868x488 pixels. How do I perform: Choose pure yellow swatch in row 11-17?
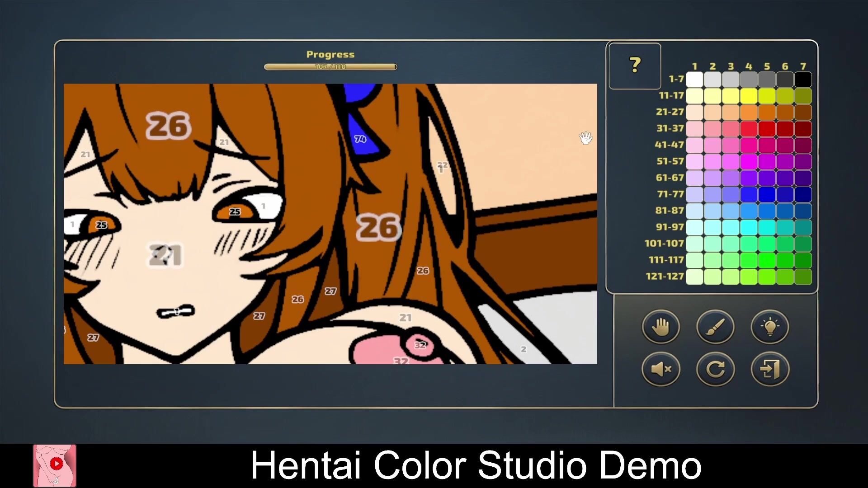tap(749, 96)
